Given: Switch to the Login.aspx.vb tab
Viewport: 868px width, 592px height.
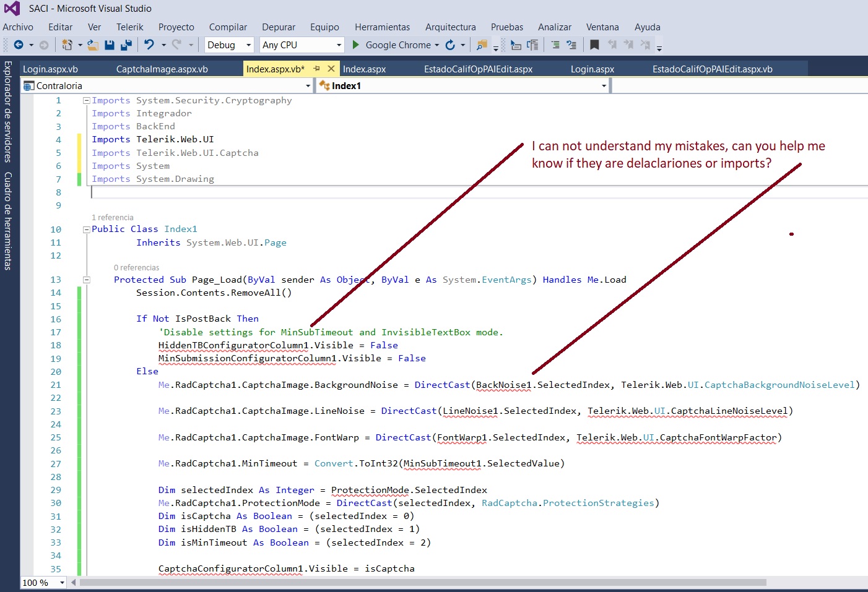Looking at the screenshot, I should tap(50, 69).
